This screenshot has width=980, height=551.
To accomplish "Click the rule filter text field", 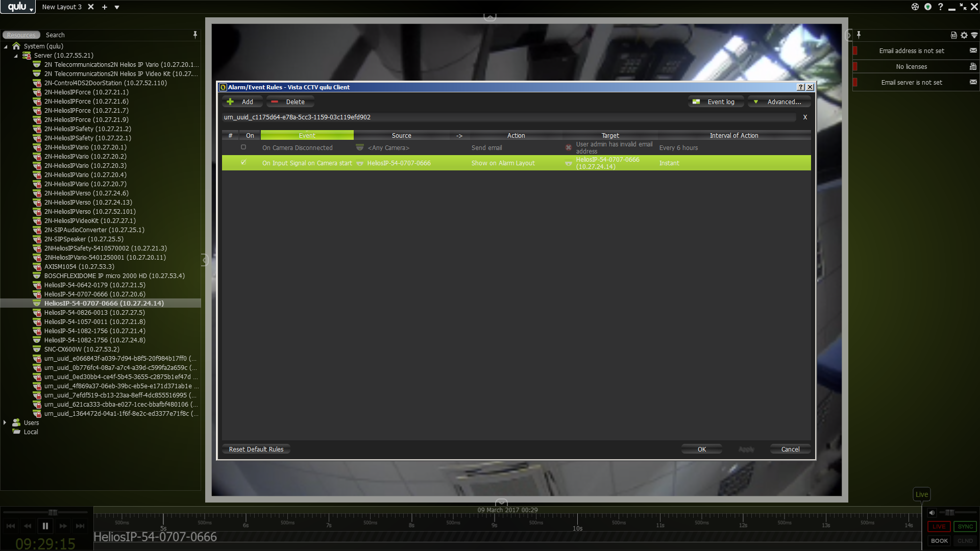I will tap(508, 117).
